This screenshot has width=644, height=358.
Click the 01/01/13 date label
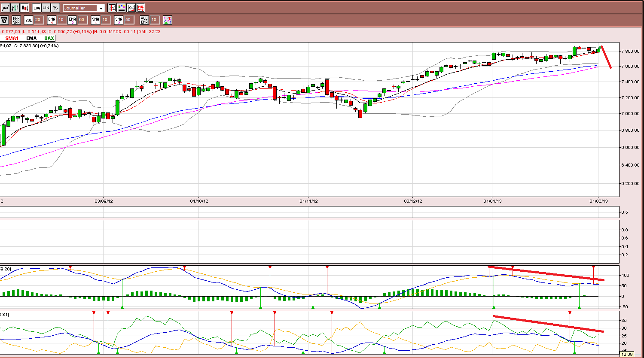click(492, 200)
